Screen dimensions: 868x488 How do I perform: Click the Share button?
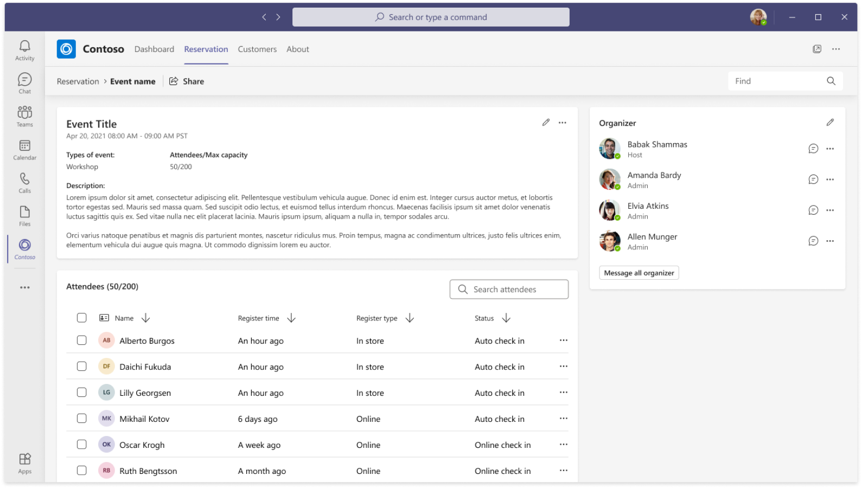(187, 81)
